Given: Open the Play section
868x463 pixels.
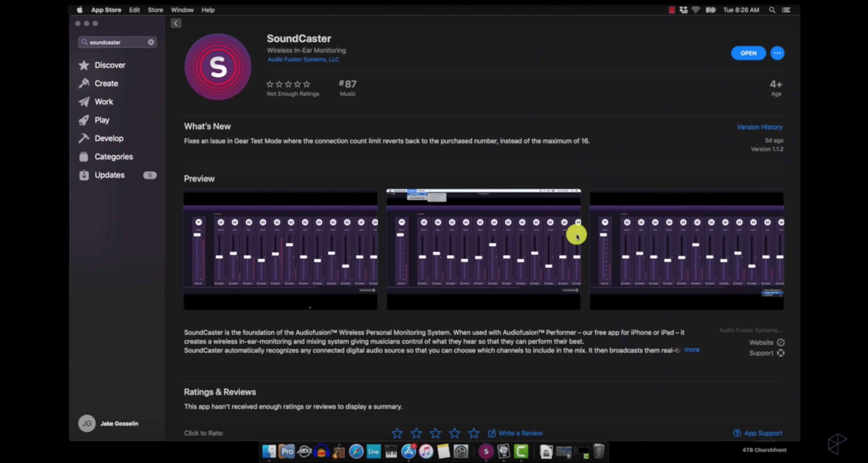Looking at the screenshot, I should click(x=94, y=120).
